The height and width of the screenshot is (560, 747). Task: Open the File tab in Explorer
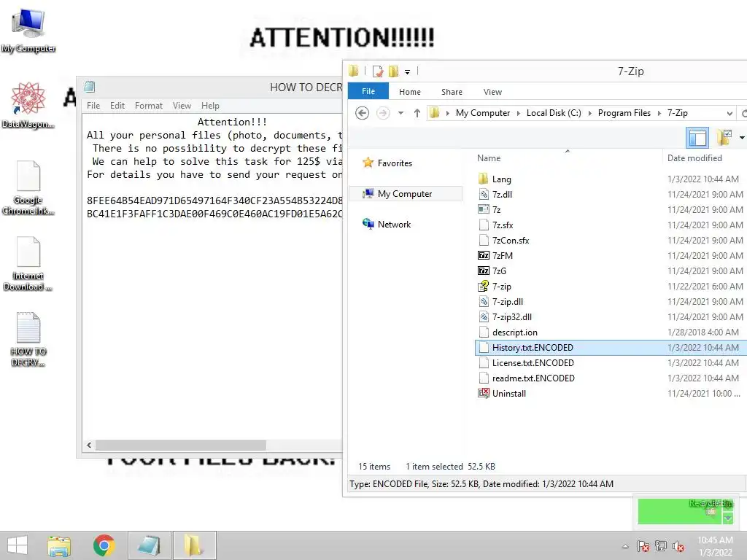[x=368, y=91]
